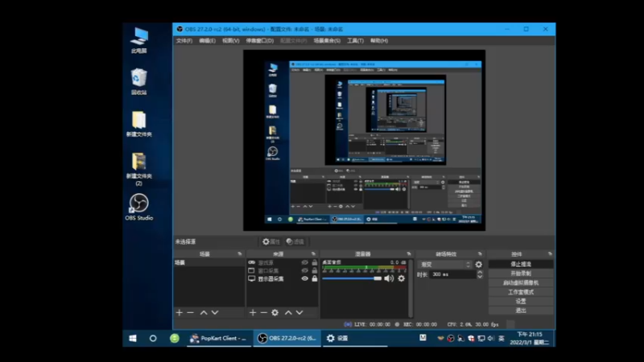Click the 滤镜 filters button above the docks
644x362 pixels.
pyautogui.click(x=295, y=242)
